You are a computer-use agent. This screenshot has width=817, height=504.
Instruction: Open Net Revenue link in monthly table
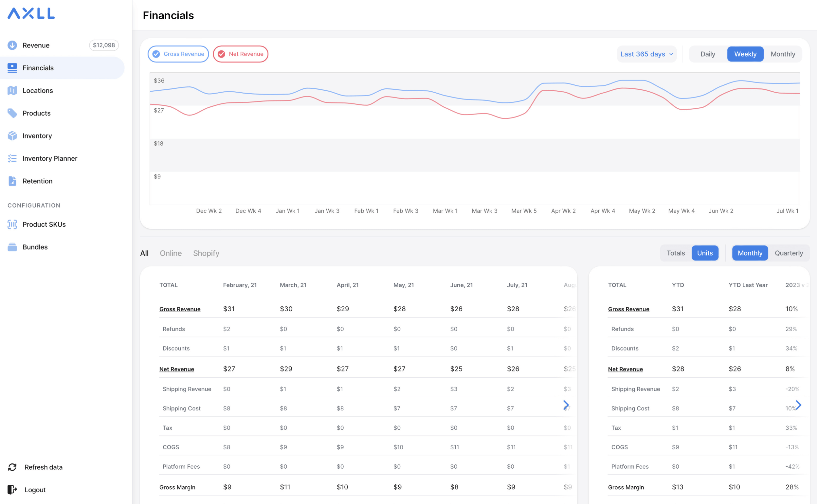[x=177, y=369]
